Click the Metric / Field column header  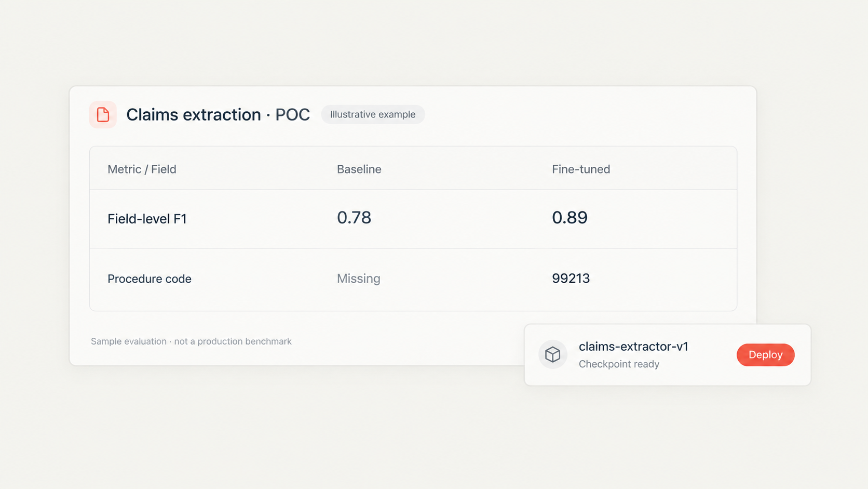[x=142, y=169]
